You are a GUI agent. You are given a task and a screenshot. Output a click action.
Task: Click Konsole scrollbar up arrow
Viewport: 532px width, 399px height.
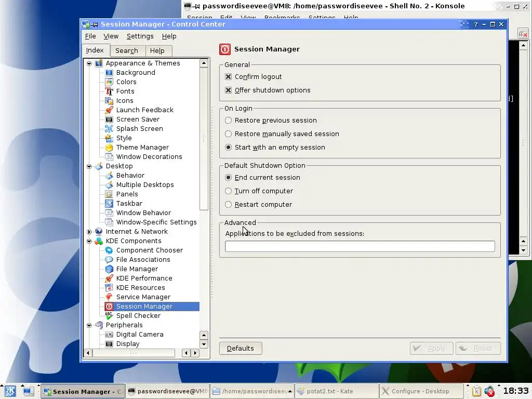click(x=523, y=45)
